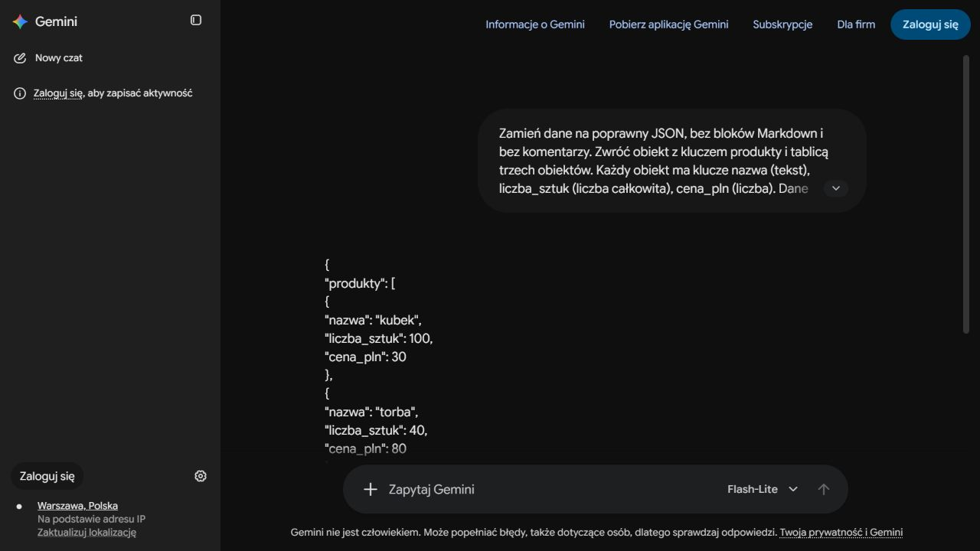The height and width of the screenshot is (551, 980).
Task: Click the Gemini wordmark text in sidebar
Action: [56, 21]
